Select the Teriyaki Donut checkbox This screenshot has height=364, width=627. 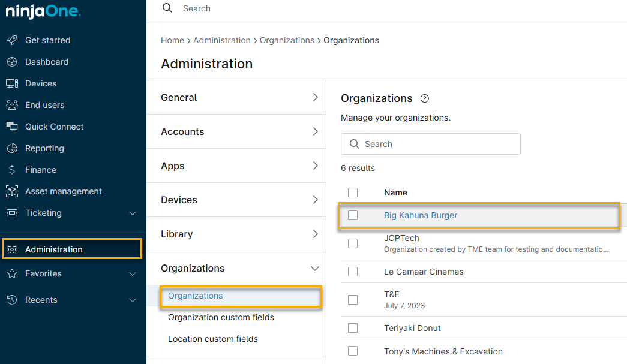coord(353,328)
